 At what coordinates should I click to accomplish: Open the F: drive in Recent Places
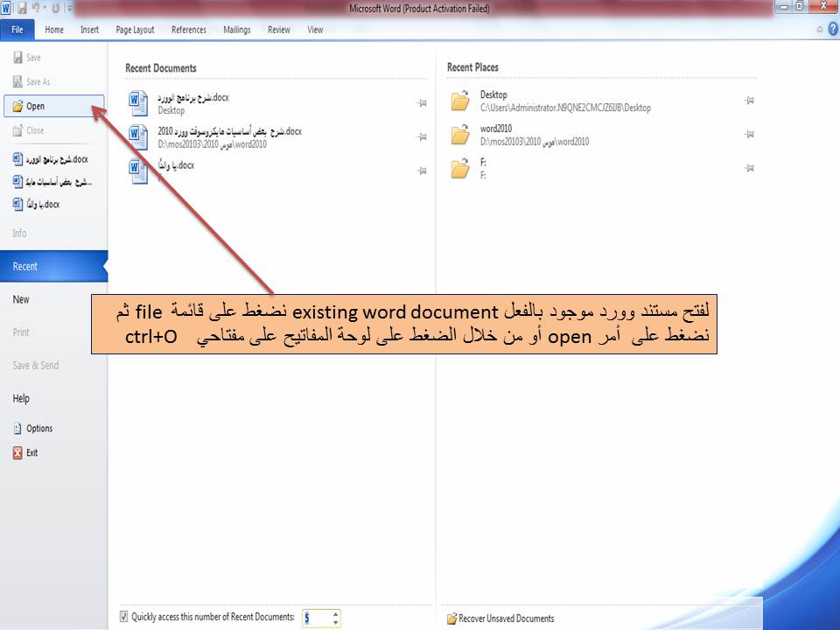point(602,168)
